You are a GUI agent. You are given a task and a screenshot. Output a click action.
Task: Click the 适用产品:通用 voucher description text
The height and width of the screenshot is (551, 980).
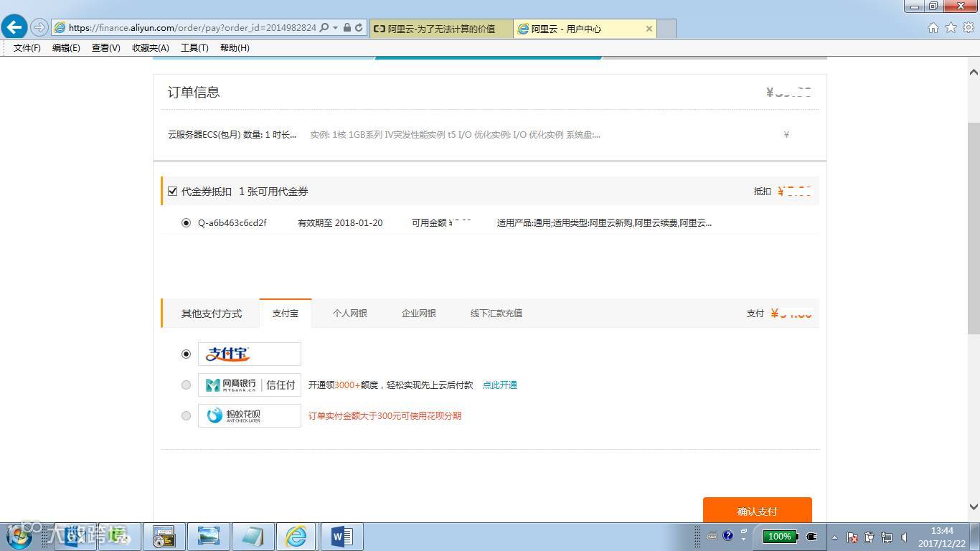(604, 223)
